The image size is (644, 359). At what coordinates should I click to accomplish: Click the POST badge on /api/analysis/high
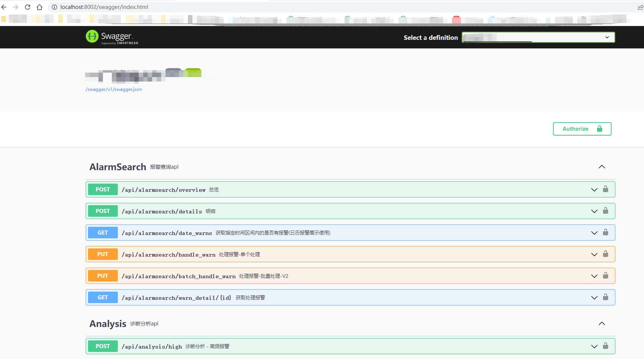point(103,346)
